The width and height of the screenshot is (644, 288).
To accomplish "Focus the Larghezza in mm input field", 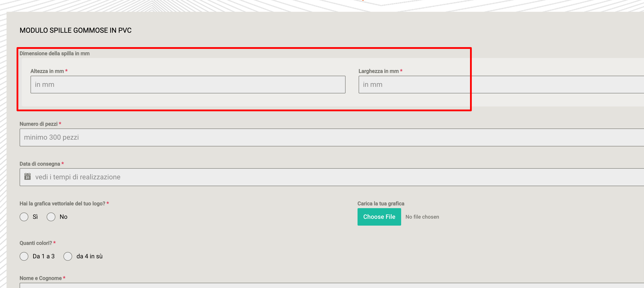I will [501, 85].
